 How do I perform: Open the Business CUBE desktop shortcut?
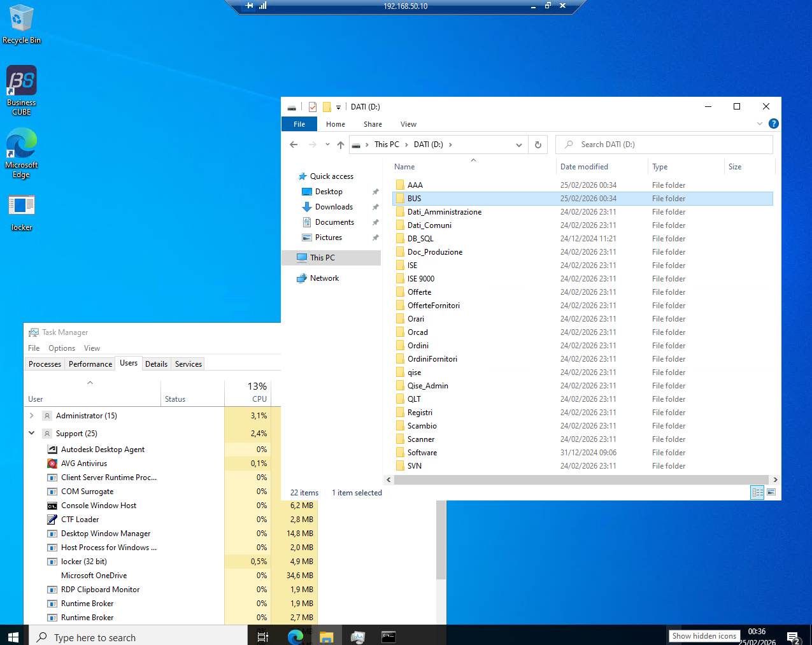click(x=22, y=90)
